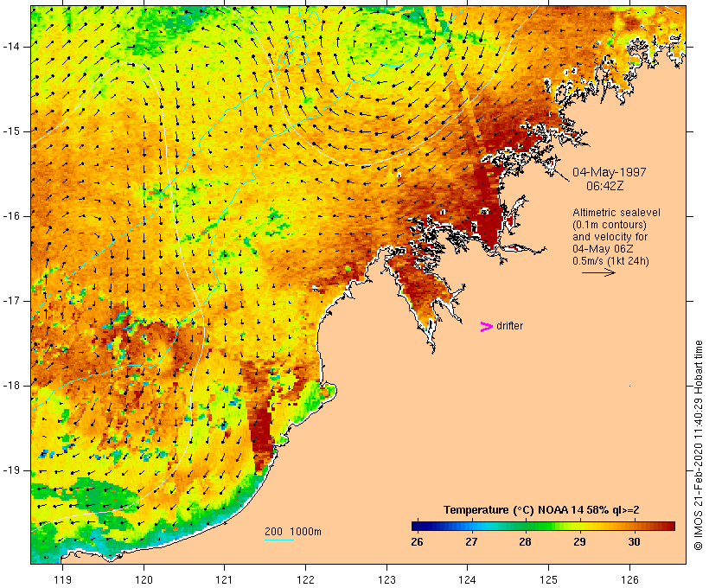Image resolution: width=709 pixels, height=588 pixels.
Task: Click the 'Temperature (°C) NOAA 14 58% ql>=2' title
Action: (x=541, y=510)
